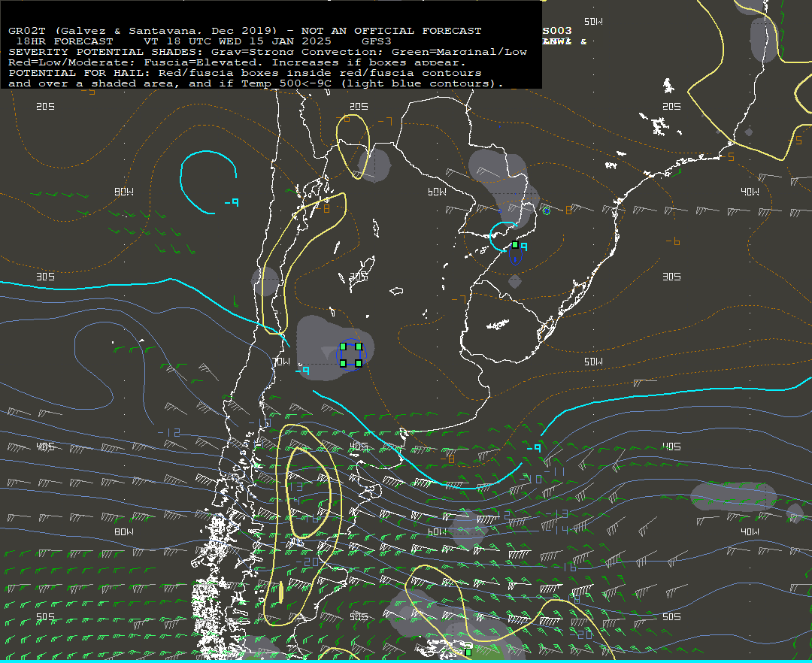Image resolution: width=812 pixels, height=663 pixels.
Task: Click the upper-left green square of the hail box
Action: 343,347
